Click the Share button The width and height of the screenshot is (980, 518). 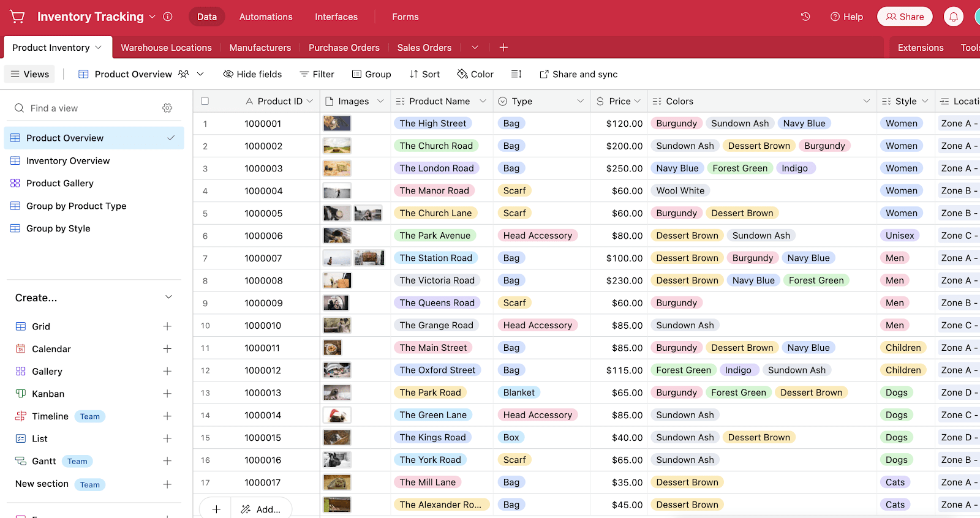pyautogui.click(x=905, y=17)
